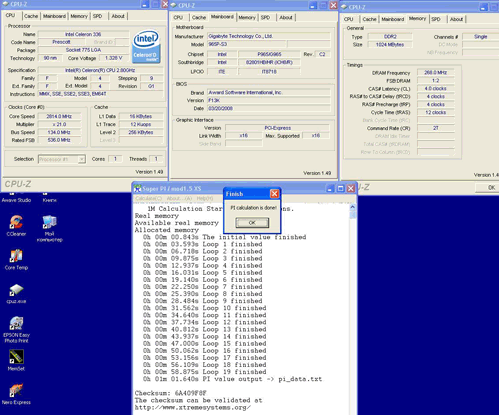
Task: Click the middle CPU-Z title bar icon
Action: click(174, 5)
